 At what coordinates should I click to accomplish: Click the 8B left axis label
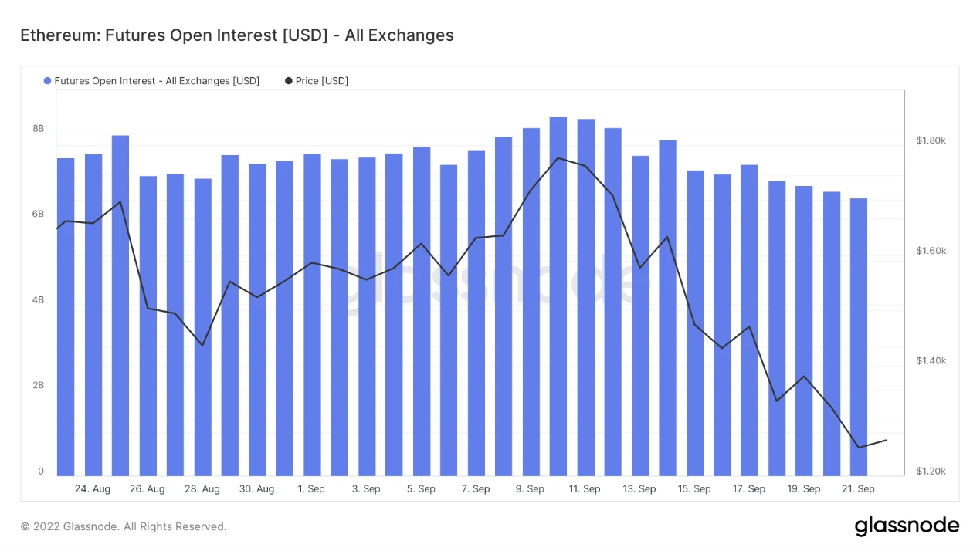tap(38, 128)
